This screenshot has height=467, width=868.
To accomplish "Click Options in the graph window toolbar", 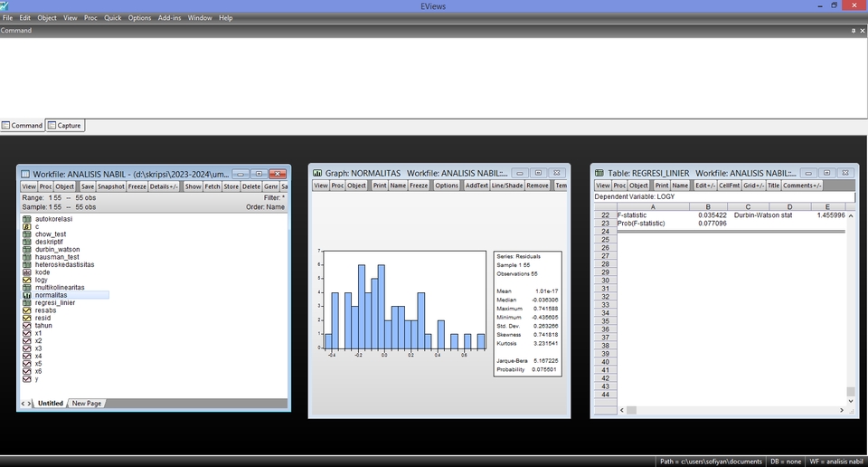I will 446,186.
